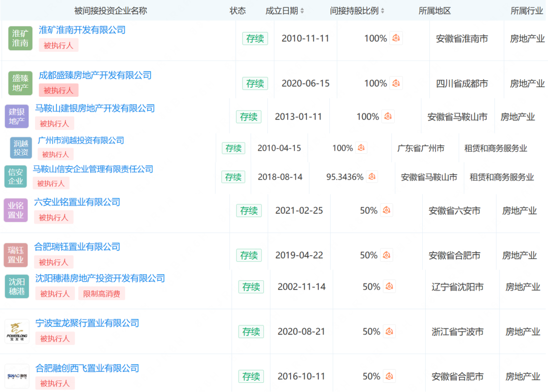Image resolution: width=548 pixels, height=392 pixels.
Task: Click the 被间接投资企业名称 column header
Action: coord(111,11)
